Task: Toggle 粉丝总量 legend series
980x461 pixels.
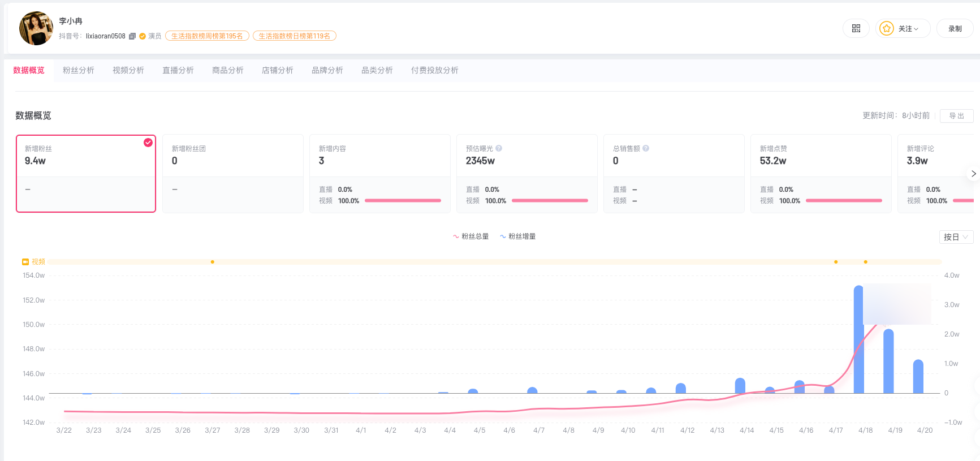Action: (470, 236)
